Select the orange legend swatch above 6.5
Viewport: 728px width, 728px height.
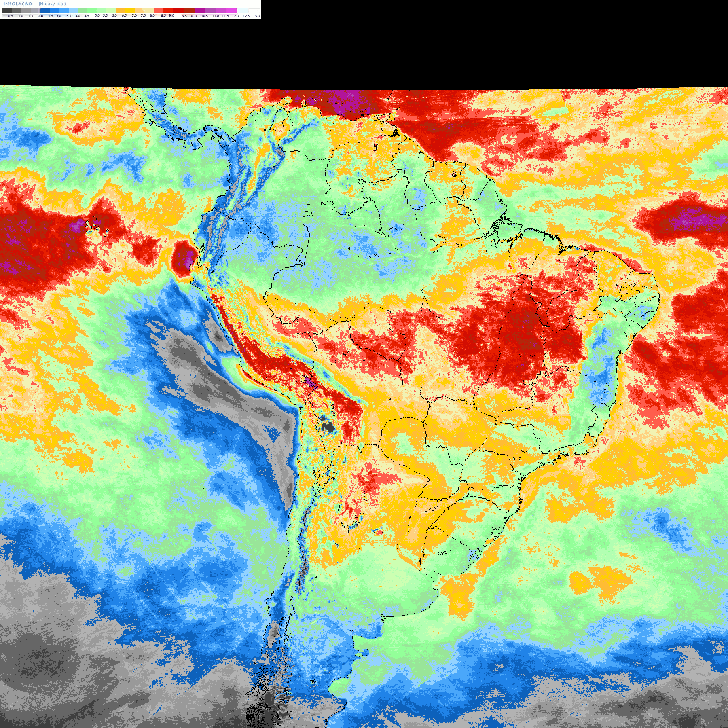120,11
